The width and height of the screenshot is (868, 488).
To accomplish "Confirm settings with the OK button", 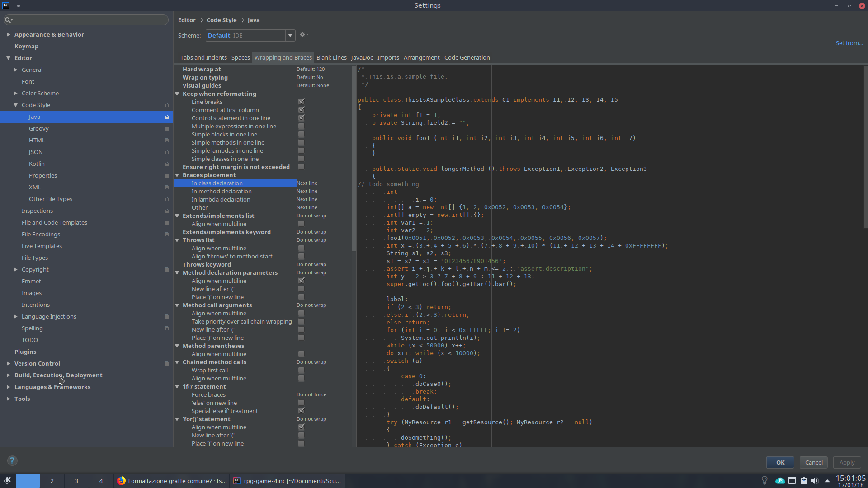I will click(780, 462).
